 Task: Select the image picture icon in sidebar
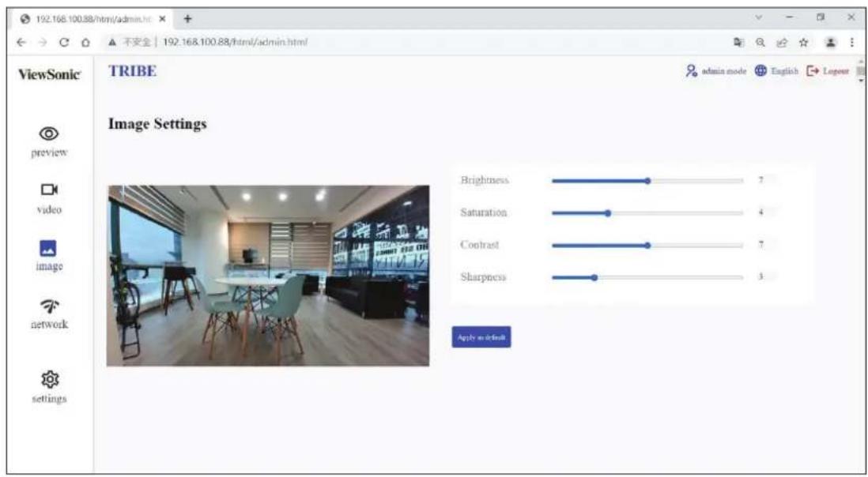(x=49, y=248)
